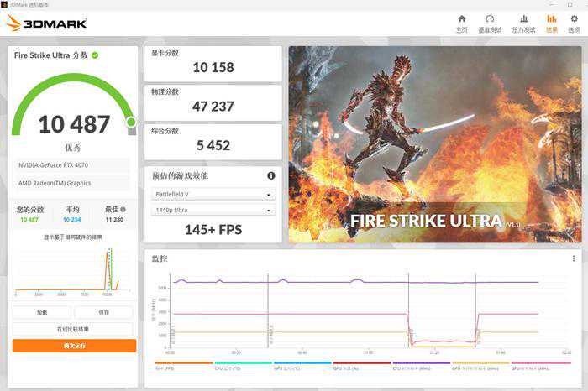588x391 pixels.
Task: Click the orange 再次运行 run again button
Action: pyautogui.click(x=73, y=346)
